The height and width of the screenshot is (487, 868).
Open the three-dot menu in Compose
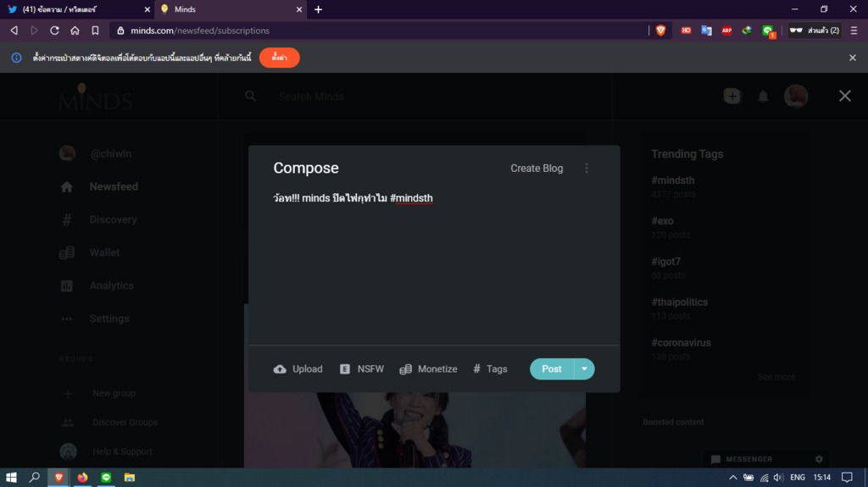587,169
